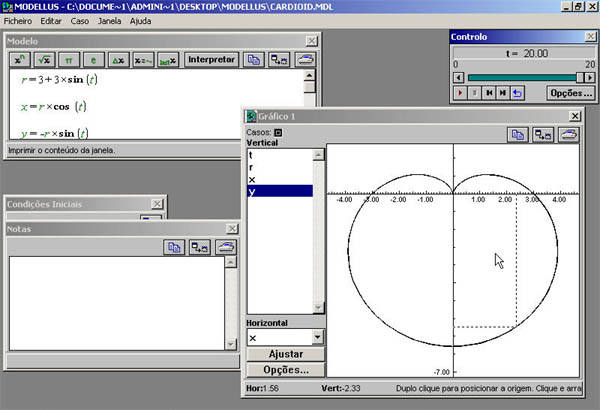This screenshot has width=600, height=410.
Task: Click the Vert:-2.33 status readout
Action: 341,388
